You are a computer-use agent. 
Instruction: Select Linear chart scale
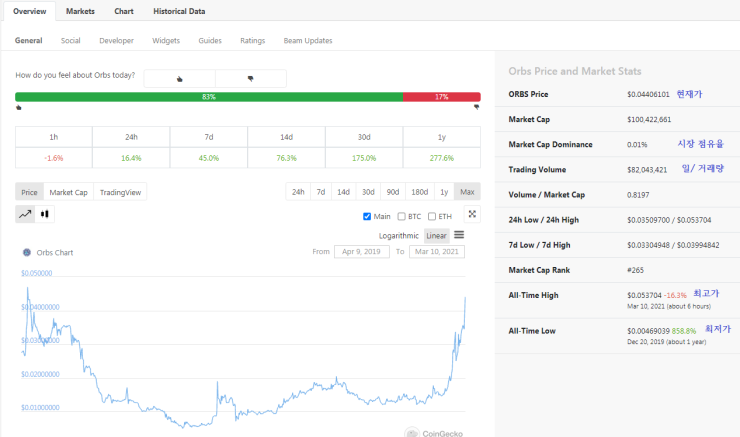coord(437,235)
